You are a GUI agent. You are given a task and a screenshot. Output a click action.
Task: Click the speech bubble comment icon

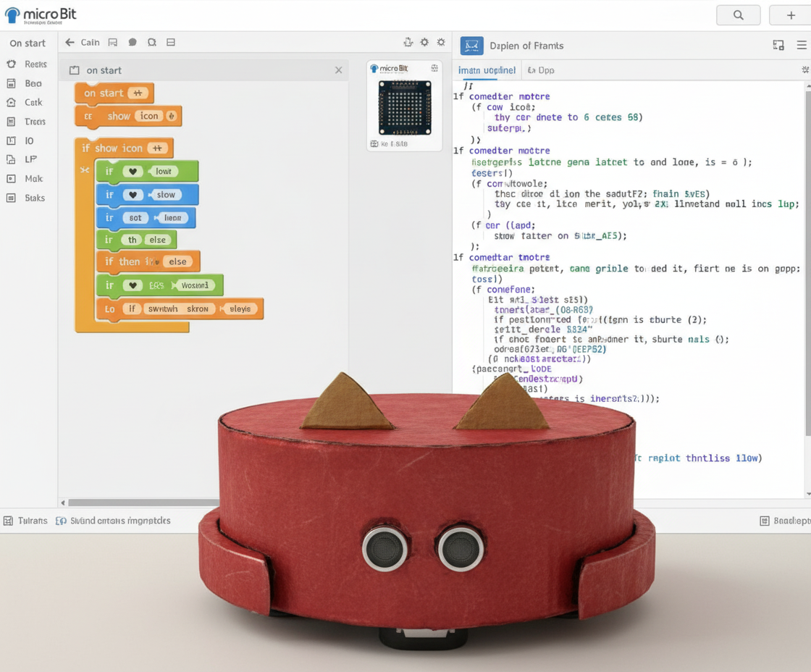133,43
